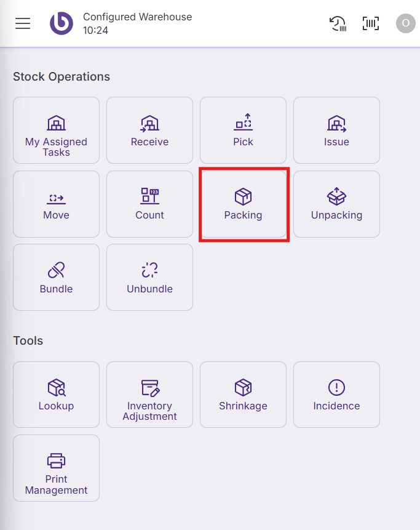
Task: Open the Pick operation tile
Action: [x=243, y=130]
